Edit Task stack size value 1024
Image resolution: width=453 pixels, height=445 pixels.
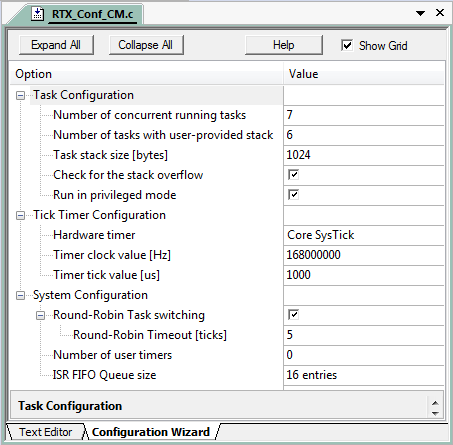pos(364,155)
